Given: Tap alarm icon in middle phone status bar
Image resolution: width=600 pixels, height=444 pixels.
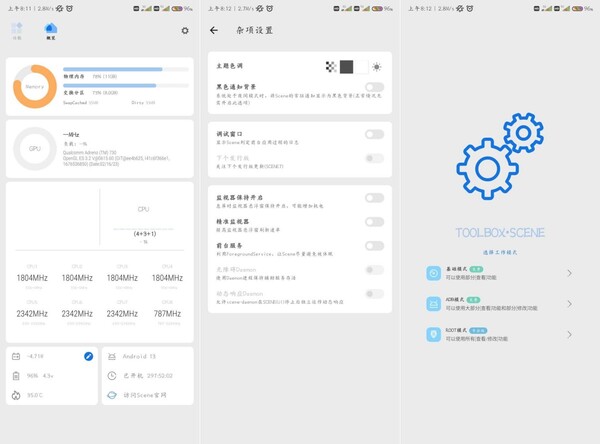Looking at the screenshot, I should tap(269, 8).
